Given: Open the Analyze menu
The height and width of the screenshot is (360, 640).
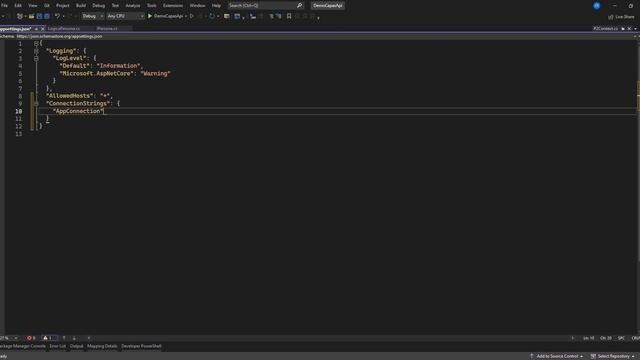Looking at the screenshot, I should 133,6.
